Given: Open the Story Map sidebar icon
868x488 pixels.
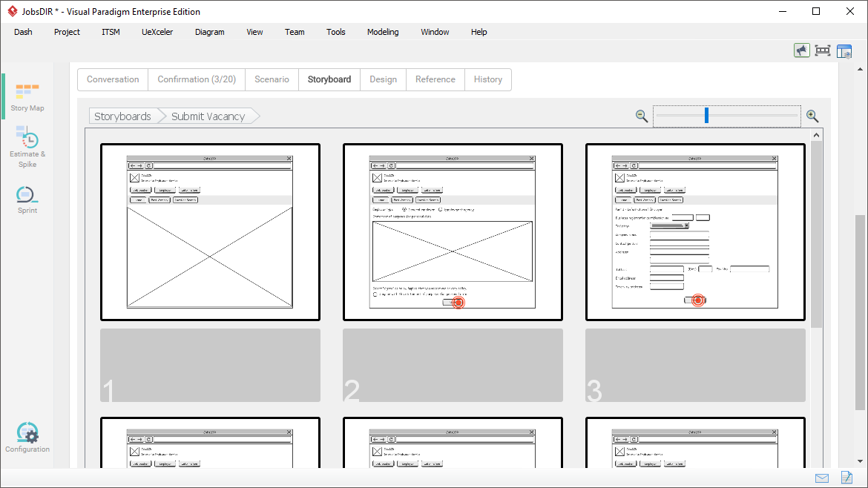Looking at the screenshot, I should tap(27, 92).
